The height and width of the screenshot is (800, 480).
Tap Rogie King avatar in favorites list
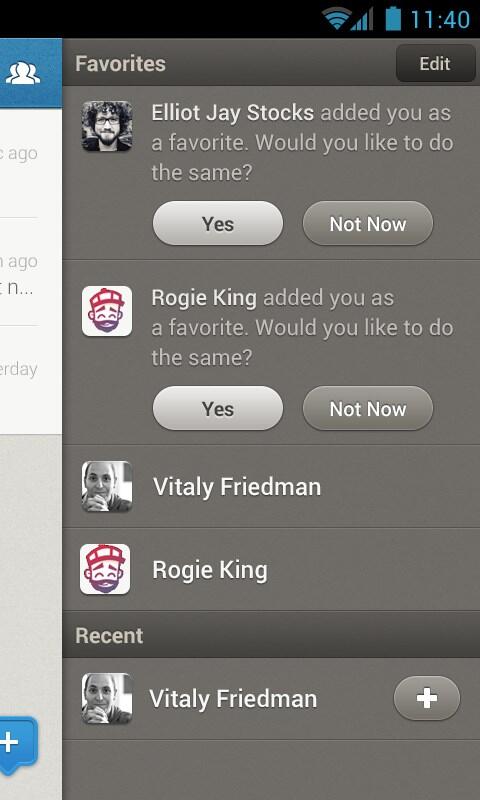pos(105,569)
